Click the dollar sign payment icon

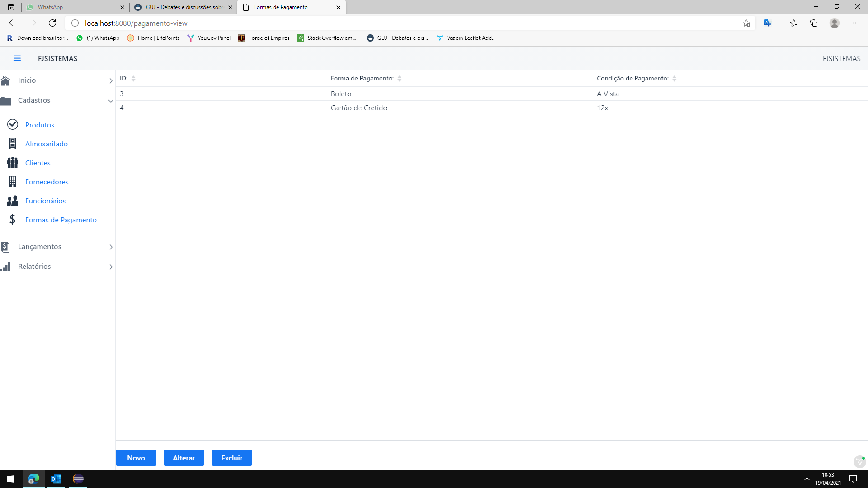(13, 219)
